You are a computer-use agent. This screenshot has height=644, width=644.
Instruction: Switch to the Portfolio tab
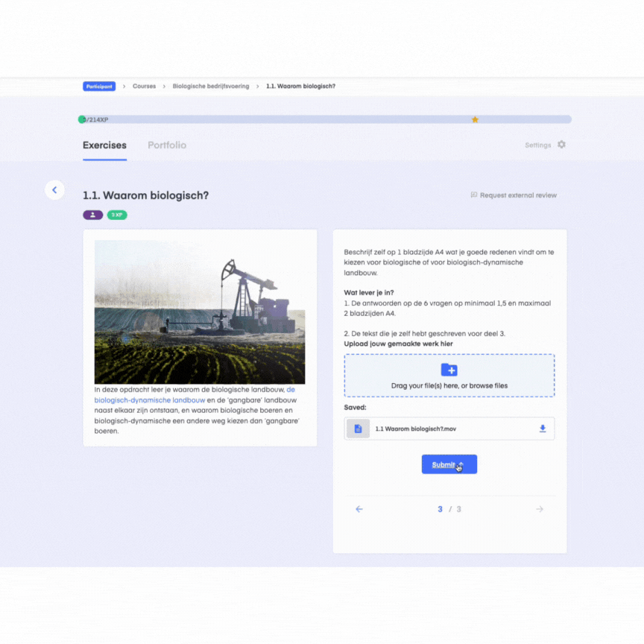coord(167,145)
